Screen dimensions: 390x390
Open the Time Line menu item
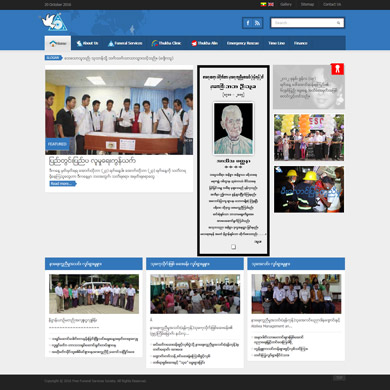pos(277,43)
